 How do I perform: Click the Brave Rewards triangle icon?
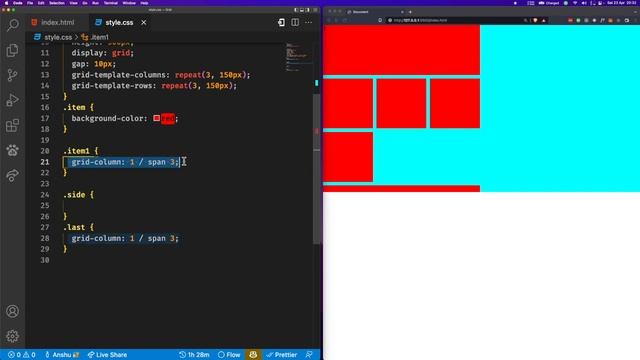tap(544, 20)
